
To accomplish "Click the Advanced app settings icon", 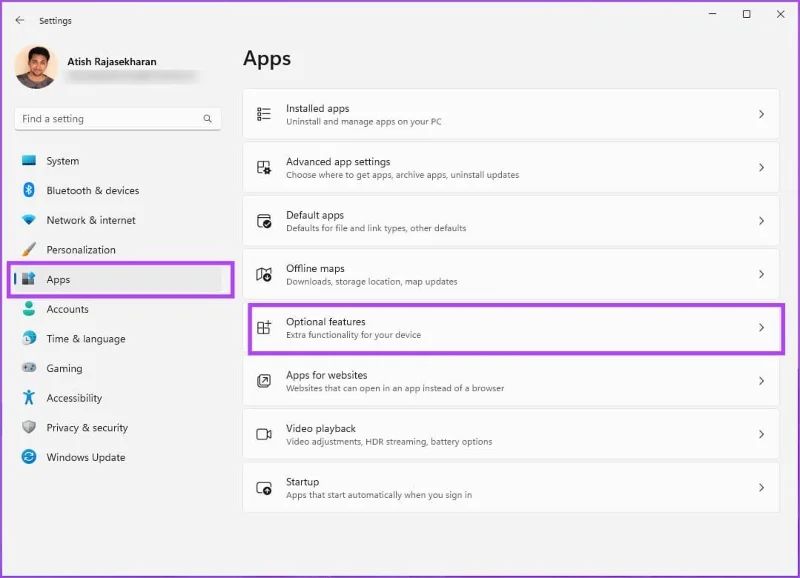I will click(x=264, y=167).
